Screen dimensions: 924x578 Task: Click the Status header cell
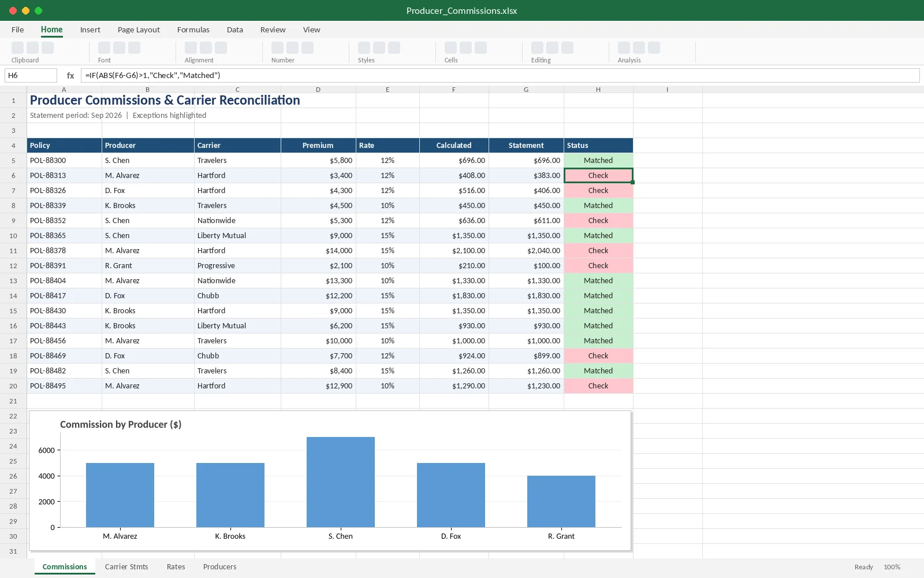[598, 146]
